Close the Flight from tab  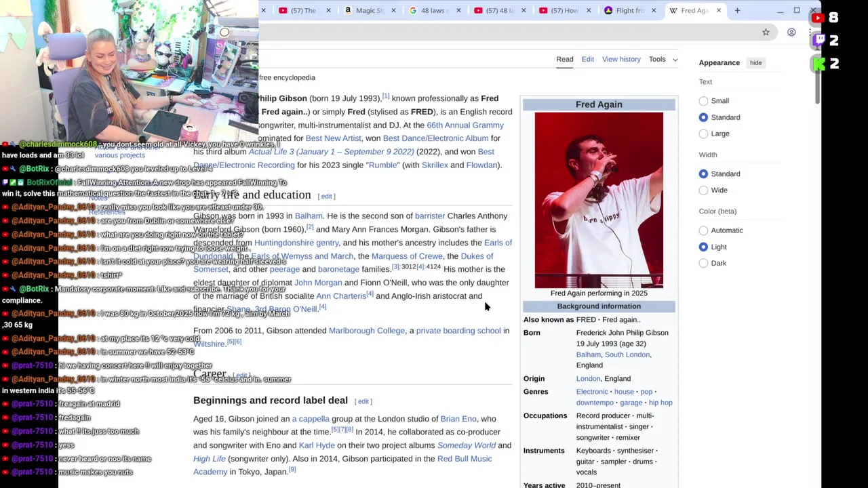click(x=654, y=10)
